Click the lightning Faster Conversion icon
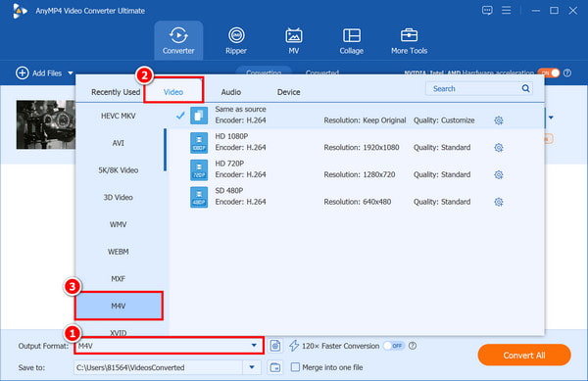Screen dimensions: 588x381 tap(294, 346)
